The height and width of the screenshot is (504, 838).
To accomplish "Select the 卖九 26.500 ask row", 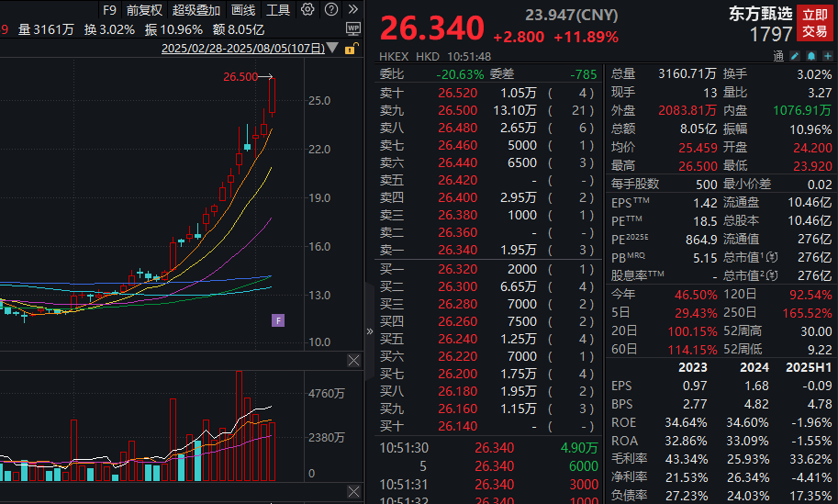I will pyautogui.click(x=486, y=111).
